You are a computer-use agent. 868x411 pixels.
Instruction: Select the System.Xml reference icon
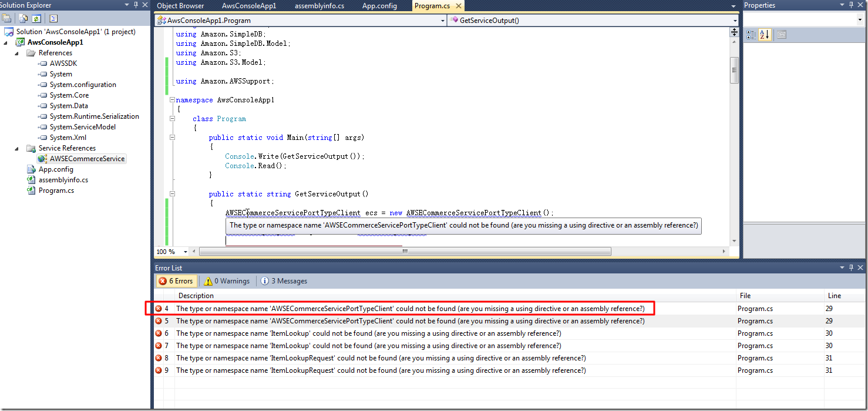(x=42, y=138)
